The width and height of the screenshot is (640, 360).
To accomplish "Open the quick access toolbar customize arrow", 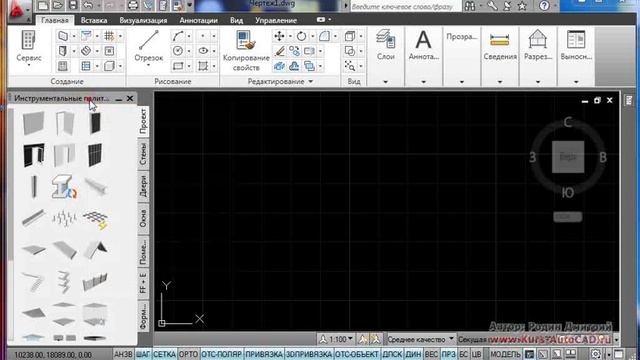I will coord(189,5).
